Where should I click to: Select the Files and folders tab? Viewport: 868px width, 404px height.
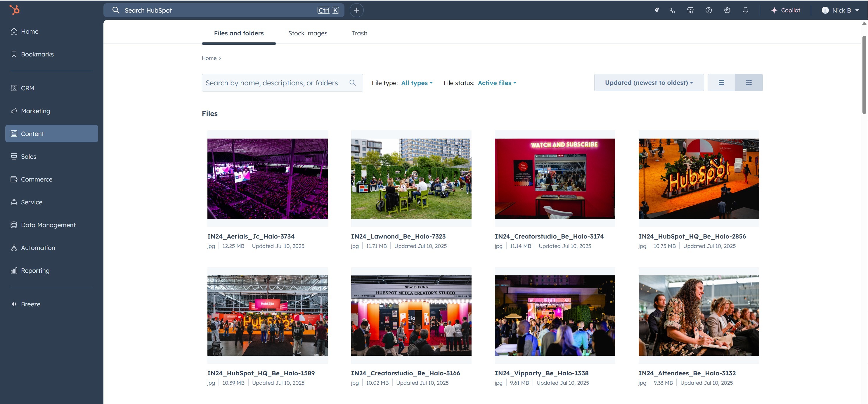pyautogui.click(x=239, y=33)
